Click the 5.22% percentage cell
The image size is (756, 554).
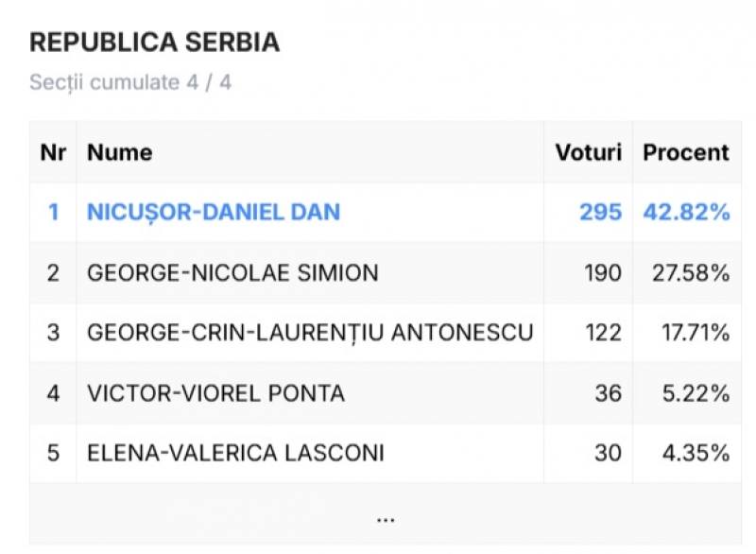pyautogui.click(x=696, y=393)
